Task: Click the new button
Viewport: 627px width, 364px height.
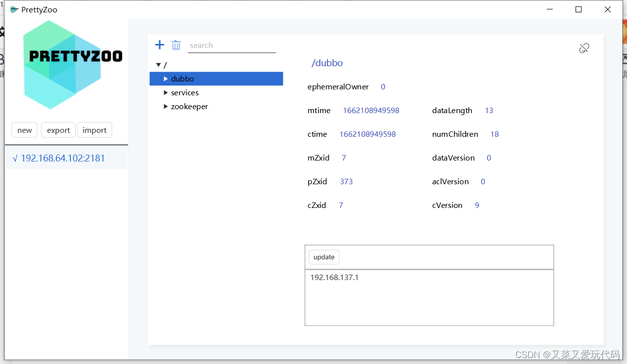Action: (x=24, y=130)
